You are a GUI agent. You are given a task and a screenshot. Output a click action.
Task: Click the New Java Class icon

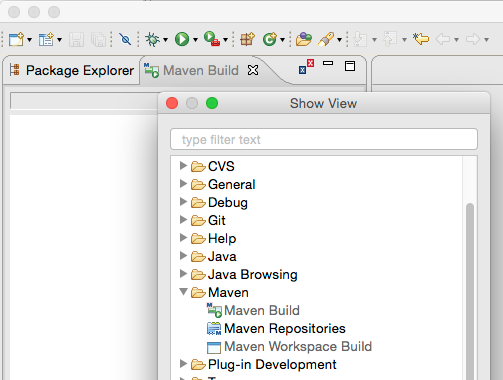coord(270,39)
